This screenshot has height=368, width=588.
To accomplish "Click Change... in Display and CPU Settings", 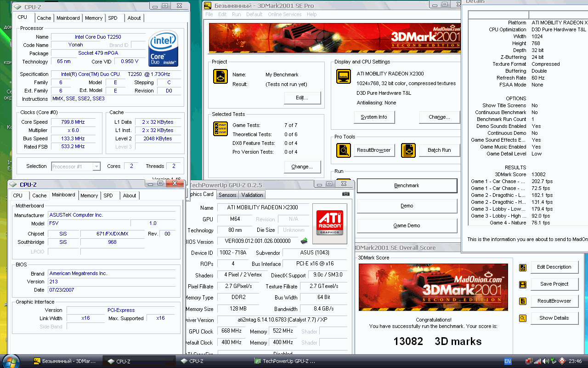I will 439,117.
